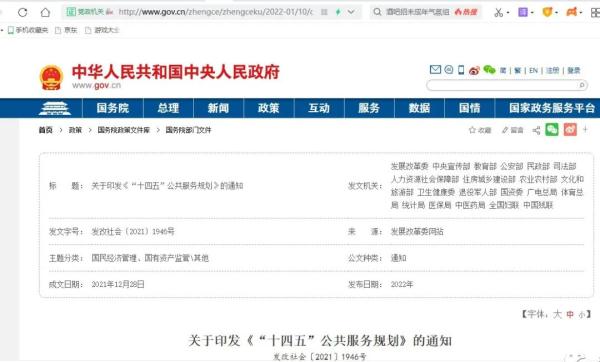The height and width of the screenshot is (362, 600).
Task: Expand the shield extension dropdown arrow
Action: pyautogui.click(x=557, y=13)
